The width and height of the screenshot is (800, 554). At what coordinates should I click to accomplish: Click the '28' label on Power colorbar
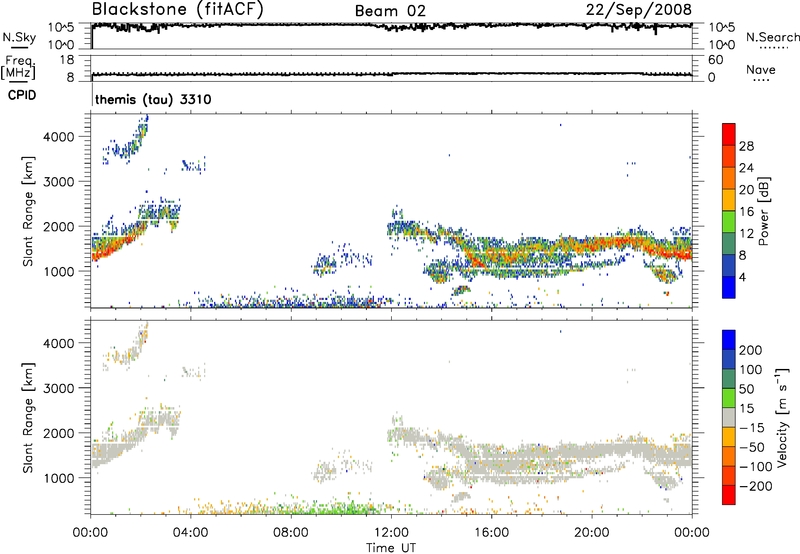tap(746, 146)
